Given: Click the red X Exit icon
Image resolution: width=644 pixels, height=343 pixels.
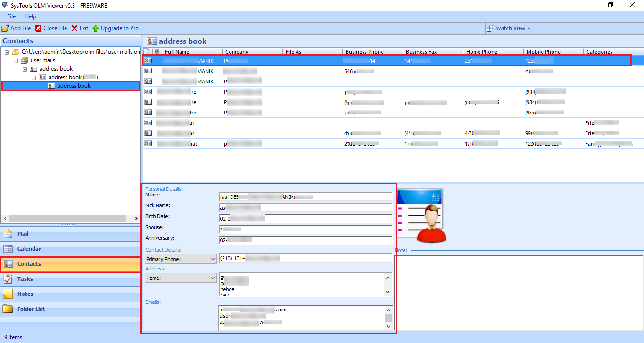Looking at the screenshot, I should pyautogui.click(x=74, y=28).
